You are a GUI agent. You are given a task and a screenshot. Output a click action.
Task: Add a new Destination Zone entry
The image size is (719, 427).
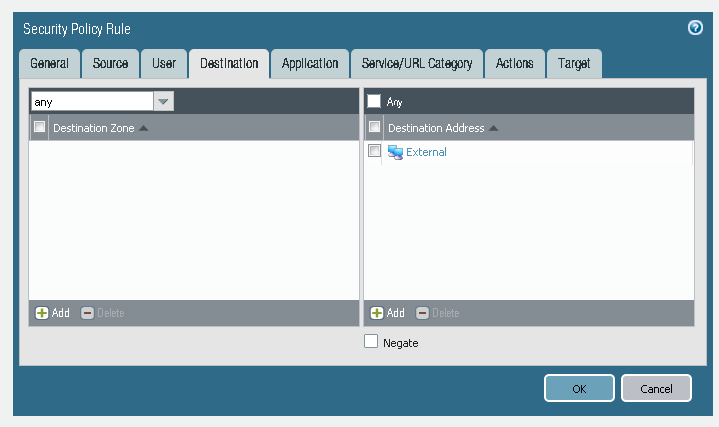(x=53, y=313)
